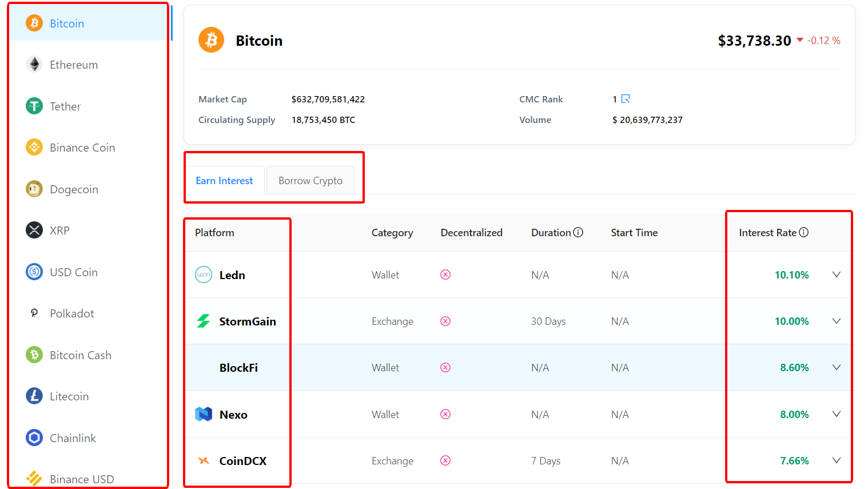Select XRP label in sidebar
Viewport: 868px width, 489px height.
pos(59,230)
